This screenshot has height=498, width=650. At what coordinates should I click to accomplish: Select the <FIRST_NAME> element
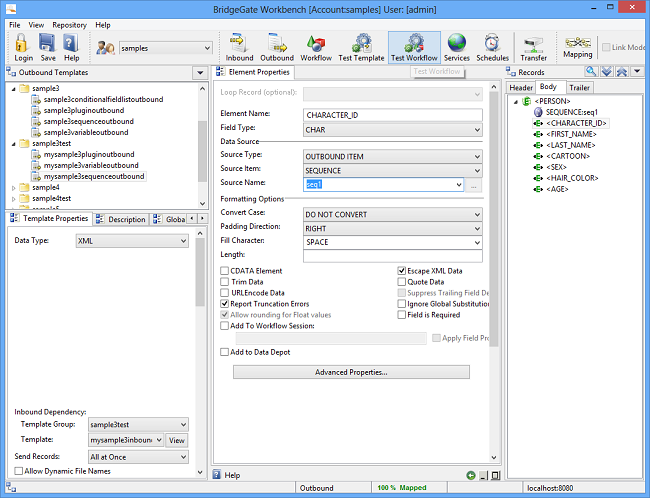(571, 134)
